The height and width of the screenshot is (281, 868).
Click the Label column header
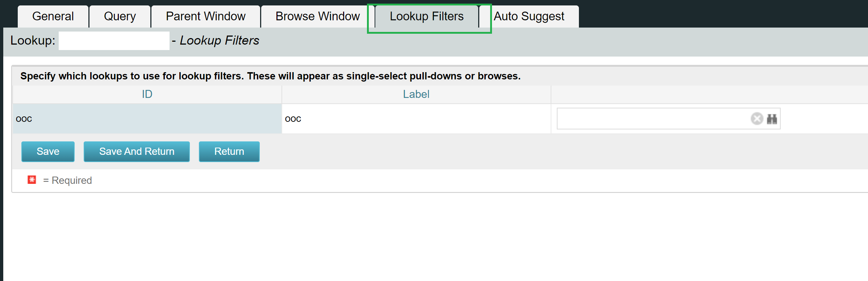(416, 94)
